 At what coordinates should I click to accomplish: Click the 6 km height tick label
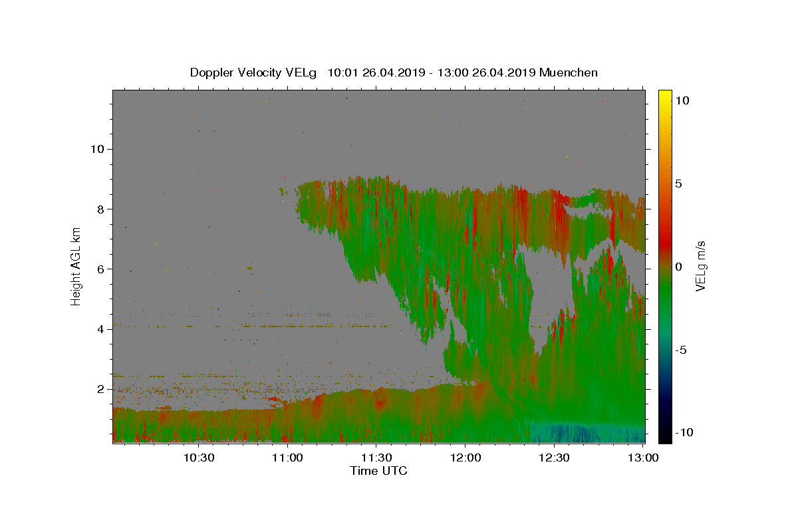[101, 269]
